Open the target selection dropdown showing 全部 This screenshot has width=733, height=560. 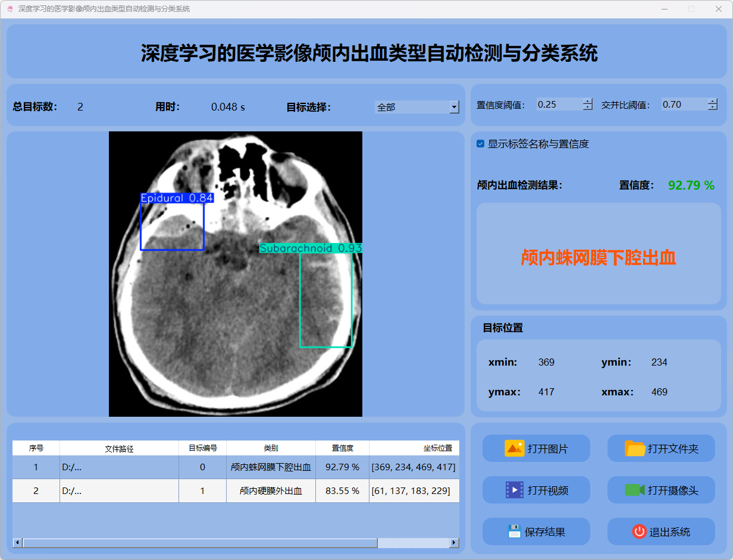tap(454, 107)
